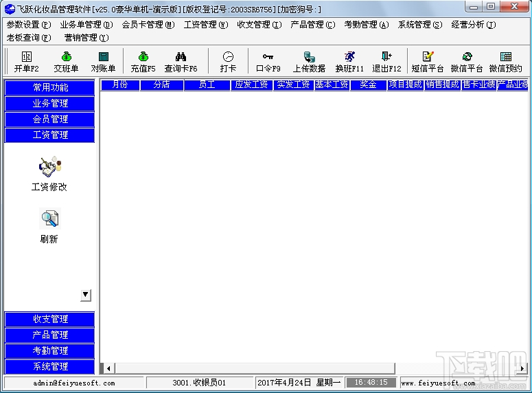Click the 基本工资 column header
The height and width of the screenshot is (393, 532).
point(332,85)
